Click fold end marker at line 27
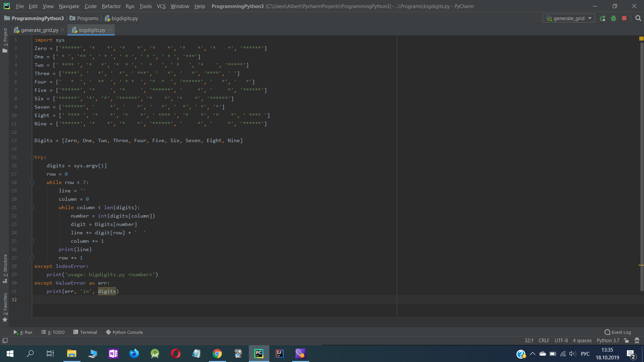This screenshot has width=644, height=362. pyautogui.click(x=32, y=257)
